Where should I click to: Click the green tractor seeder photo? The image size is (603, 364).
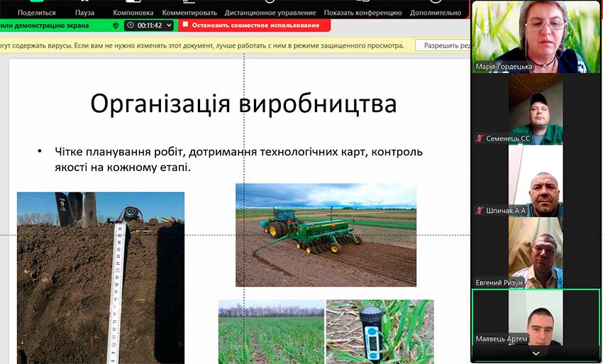point(326,234)
